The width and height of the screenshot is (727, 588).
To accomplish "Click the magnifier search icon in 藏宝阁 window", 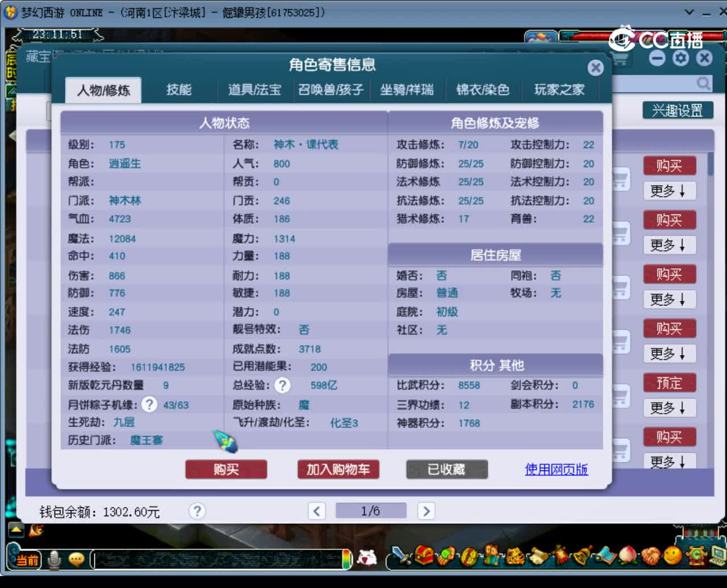I will pyautogui.click(x=703, y=84).
